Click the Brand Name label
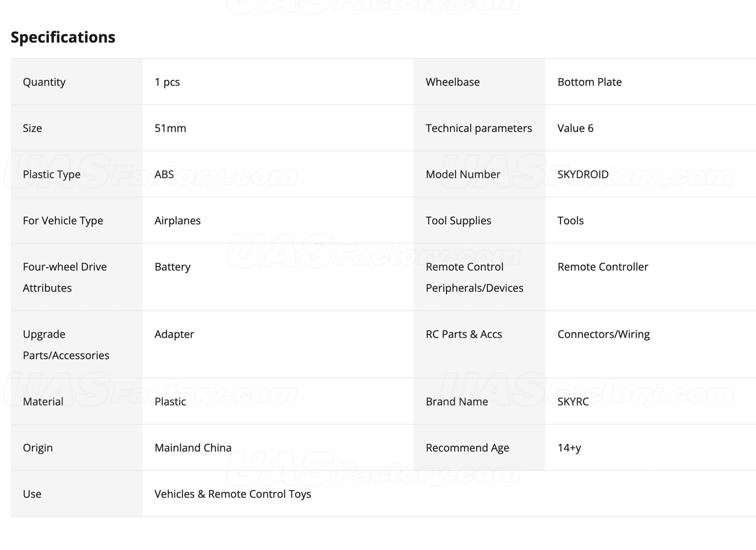Screen dimensions: 756x550 click(x=457, y=402)
